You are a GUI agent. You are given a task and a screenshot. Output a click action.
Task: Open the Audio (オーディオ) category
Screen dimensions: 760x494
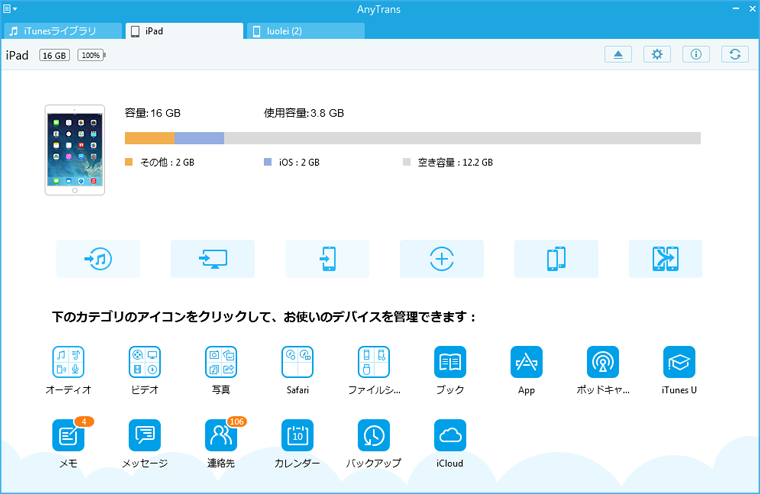[68, 362]
